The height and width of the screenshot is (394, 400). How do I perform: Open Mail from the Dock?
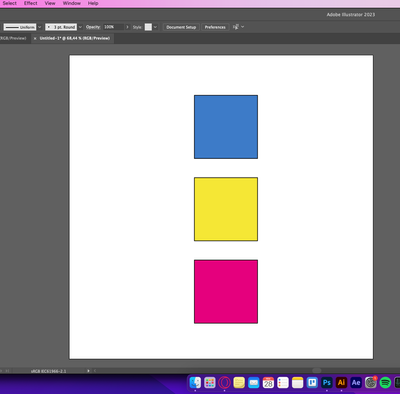pyautogui.click(x=254, y=383)
